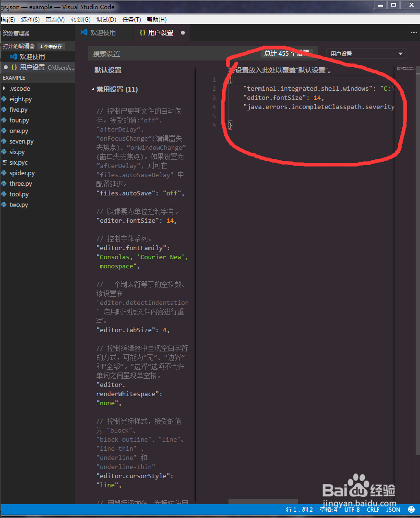Open the 调试(D) menu

[x=106, y=20]
